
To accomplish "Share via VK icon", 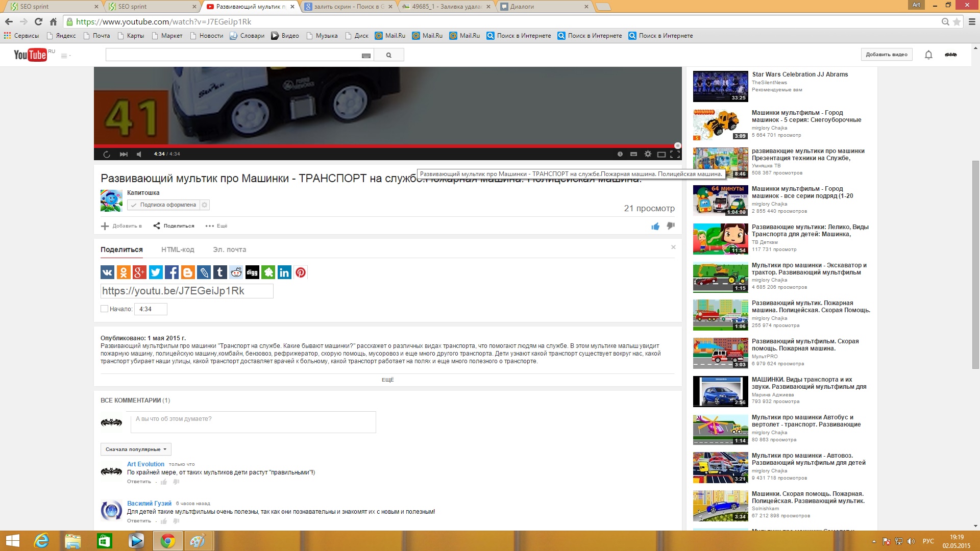I will [x=107, y=272].
